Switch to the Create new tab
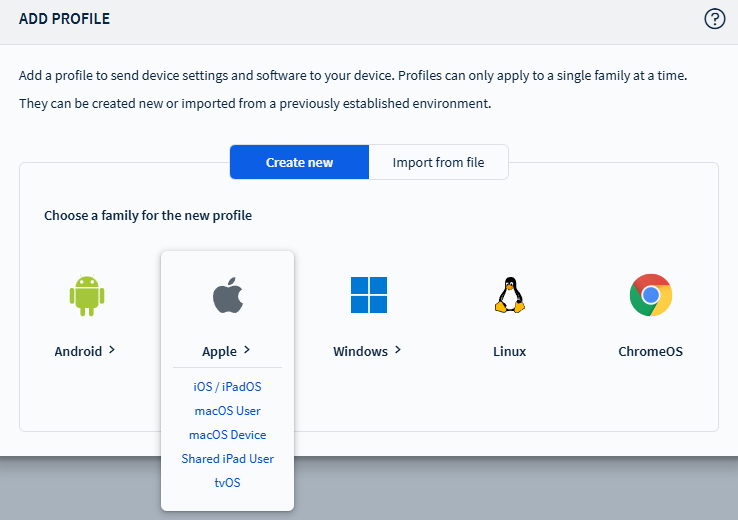 click(299, 162)
